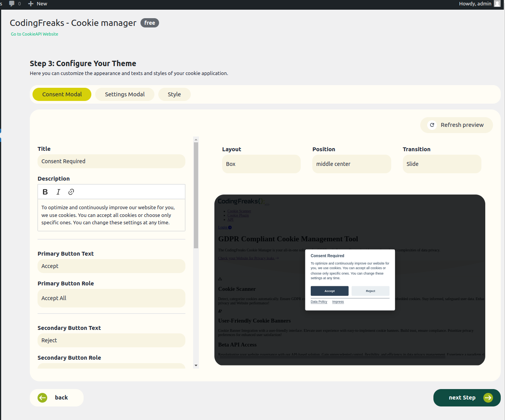This screenshot has height=420, width=505.
Task: Open the Secondary Button Role dropdown
Action: tap(111, 366)
